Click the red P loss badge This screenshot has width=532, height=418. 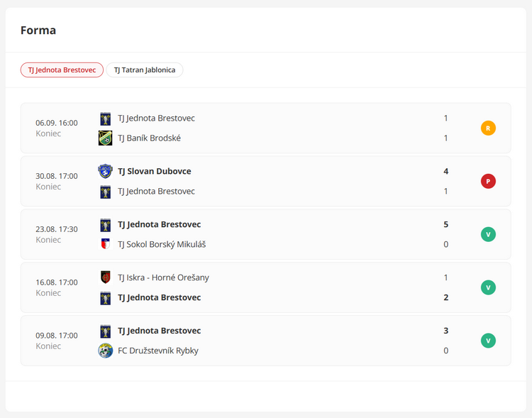tap(488, 182)
